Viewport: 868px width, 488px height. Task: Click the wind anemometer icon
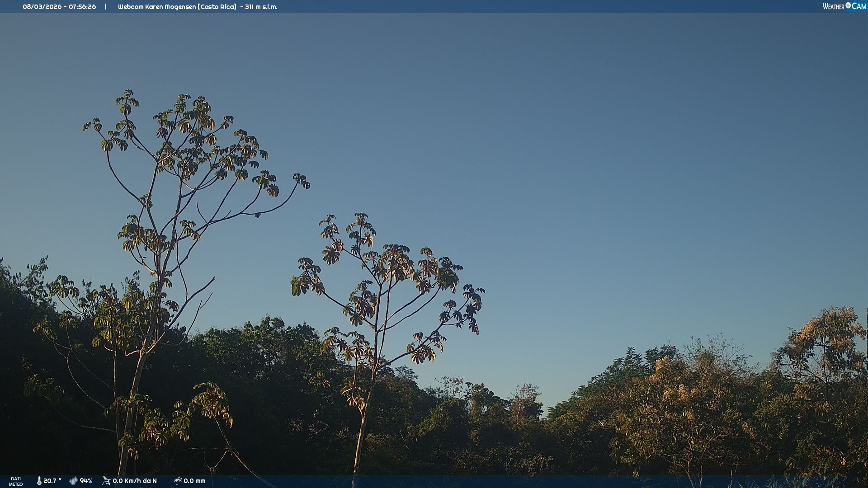click(106, 481)
